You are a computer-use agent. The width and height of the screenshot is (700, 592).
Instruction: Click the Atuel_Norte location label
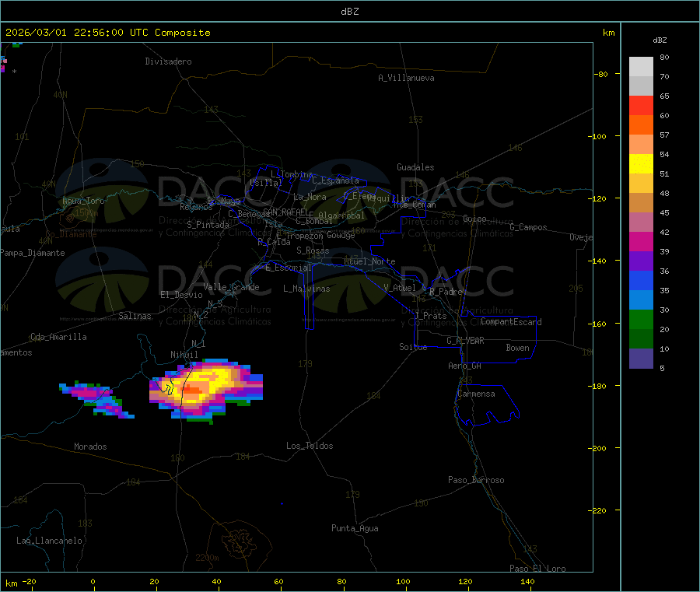[x=369, y=261]
